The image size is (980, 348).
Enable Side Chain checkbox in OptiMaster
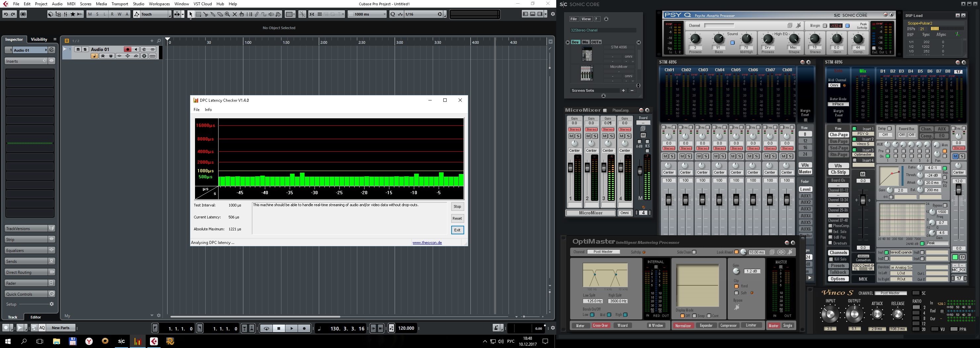694,252
